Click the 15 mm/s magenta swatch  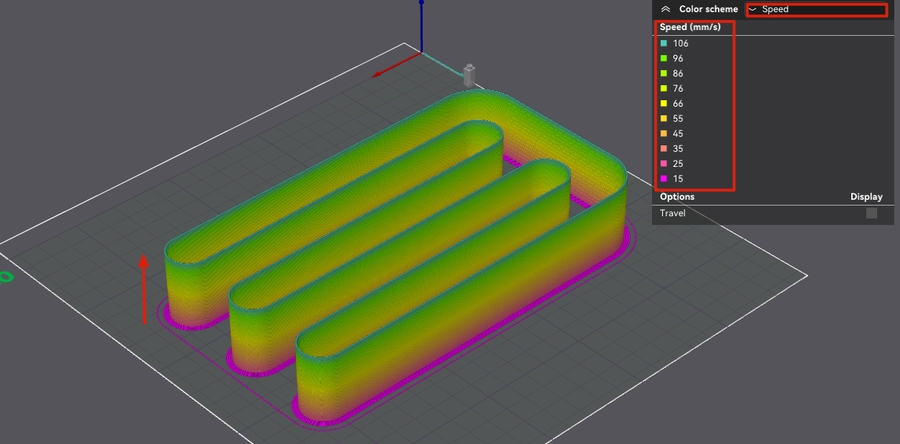coord(663,178)
